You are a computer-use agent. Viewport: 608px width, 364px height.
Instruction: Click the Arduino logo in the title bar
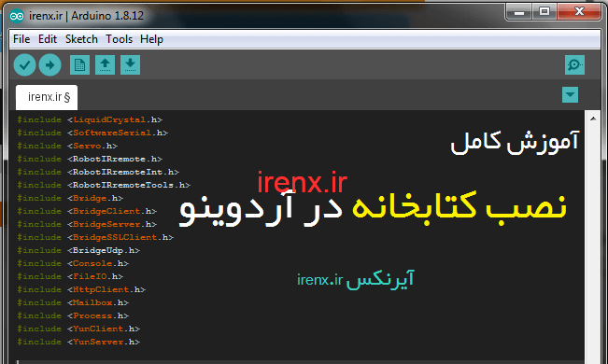(x=17, y=16)
